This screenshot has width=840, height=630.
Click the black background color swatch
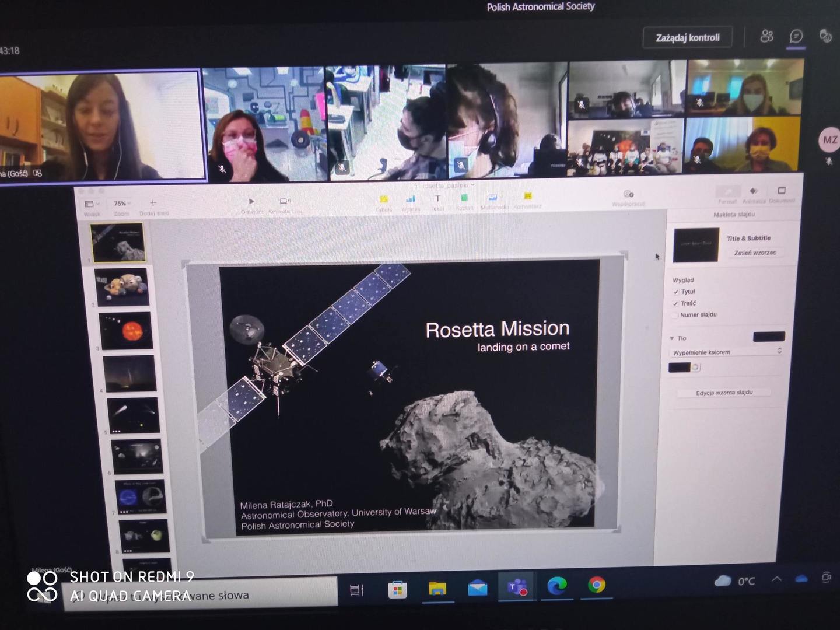[679, 367]
